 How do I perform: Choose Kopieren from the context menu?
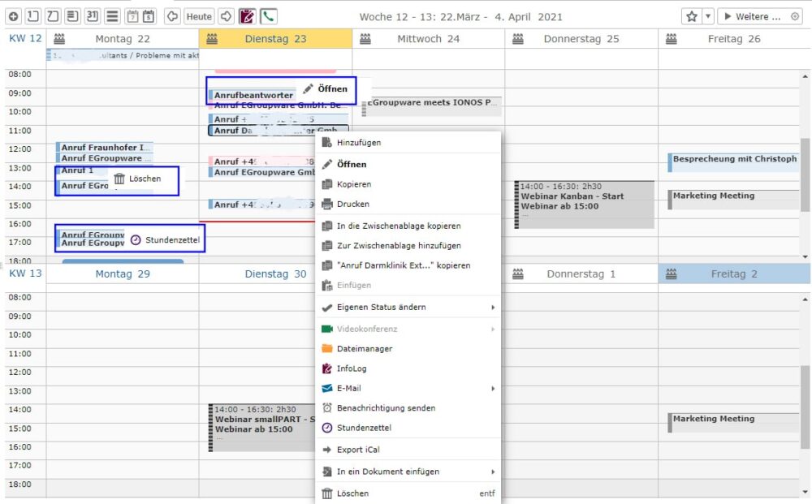coord(354,184)
